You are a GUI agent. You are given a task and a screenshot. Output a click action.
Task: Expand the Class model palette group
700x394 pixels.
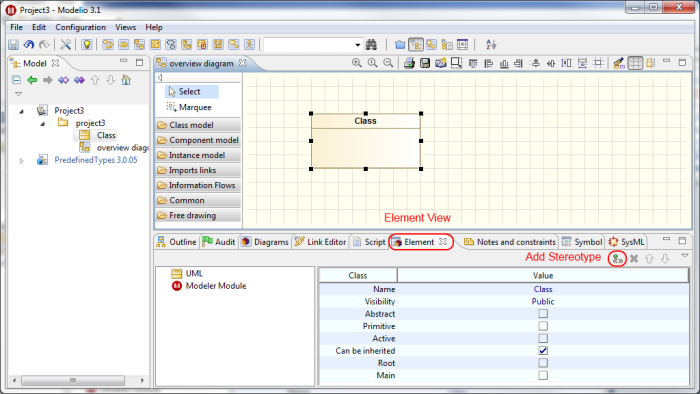[x=198, y=125]
